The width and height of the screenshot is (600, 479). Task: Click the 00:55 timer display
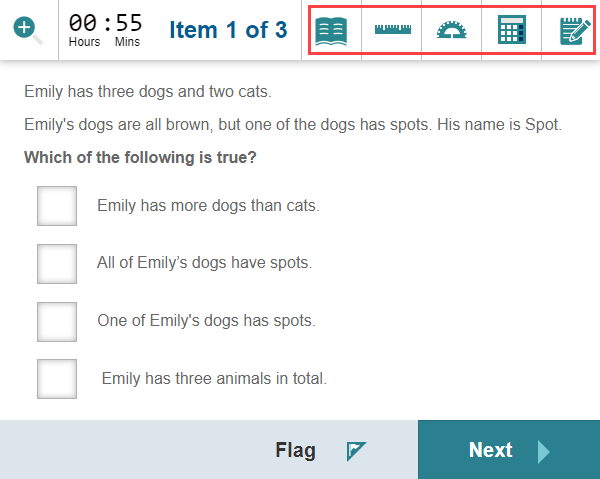pyautogui.click(x=105, y=24)
